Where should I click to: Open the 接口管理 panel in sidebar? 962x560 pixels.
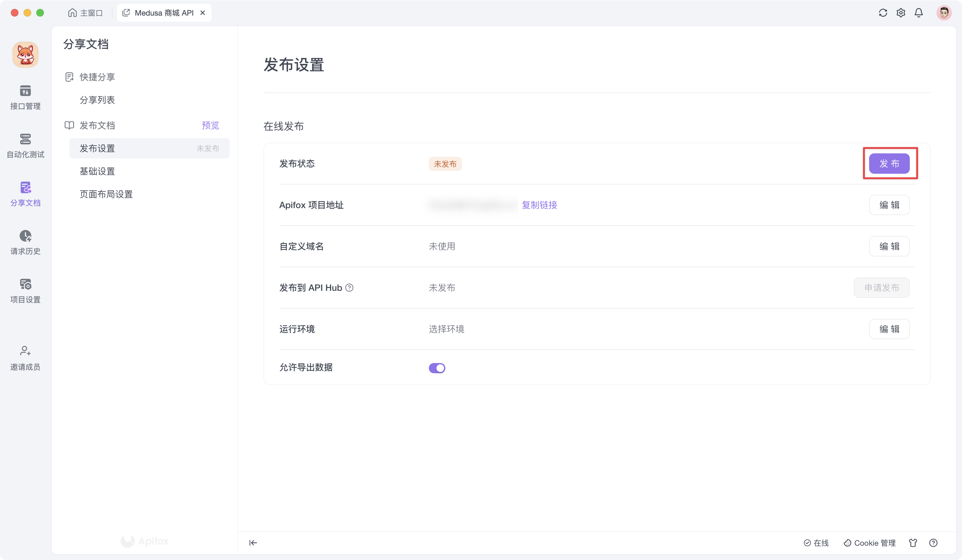[25, 97]
